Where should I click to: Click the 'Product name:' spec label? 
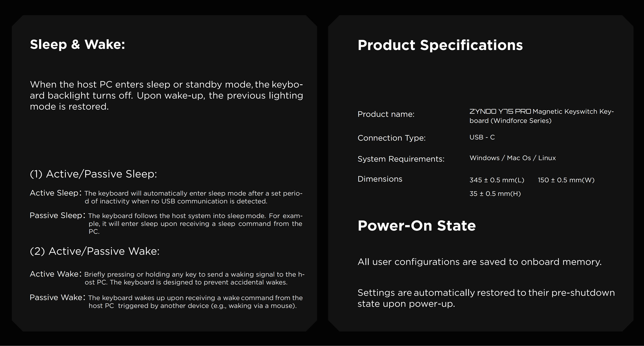(386, 114)
